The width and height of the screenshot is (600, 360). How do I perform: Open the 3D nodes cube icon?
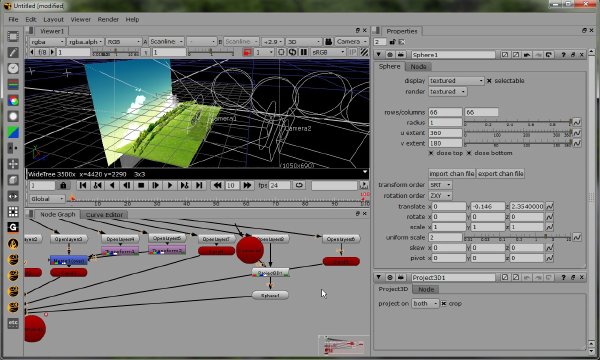tap(13, 180)
